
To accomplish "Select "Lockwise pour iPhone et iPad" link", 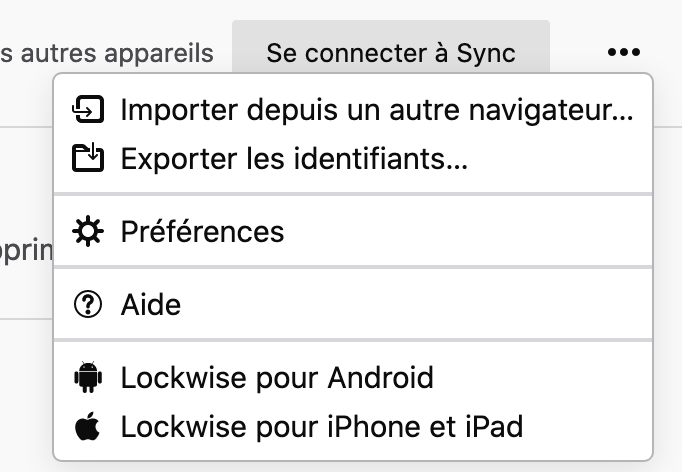I will pos(321,427).
